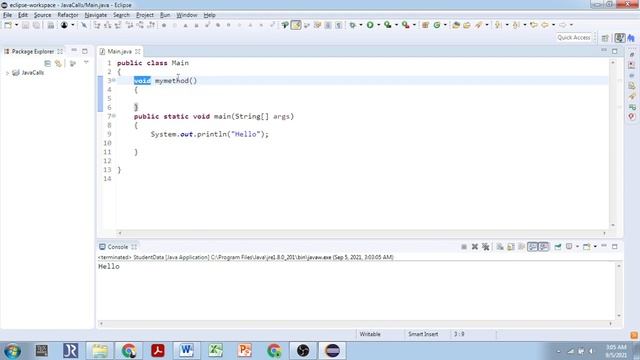Click the Clear Console icon
This screenshot has height=360, width=640.
pos(500,247)
